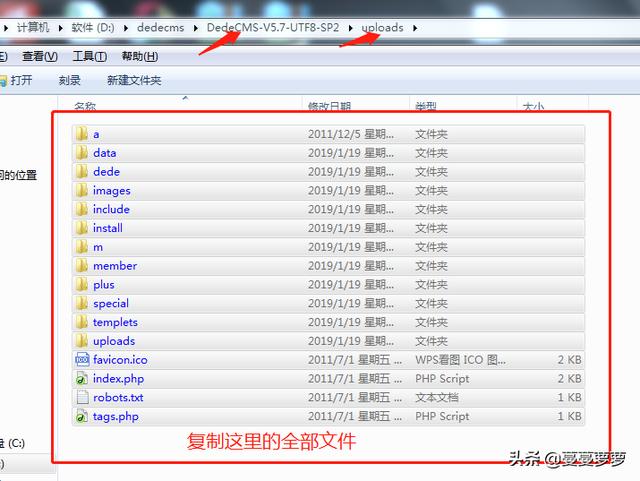Click the plus folder icon
The image size is (640, 481).
coord(82,284)
